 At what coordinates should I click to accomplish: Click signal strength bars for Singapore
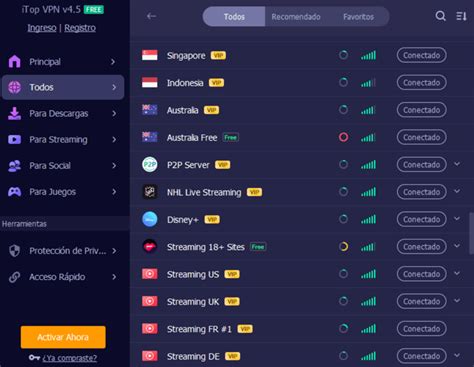click(x=368, y=55)
